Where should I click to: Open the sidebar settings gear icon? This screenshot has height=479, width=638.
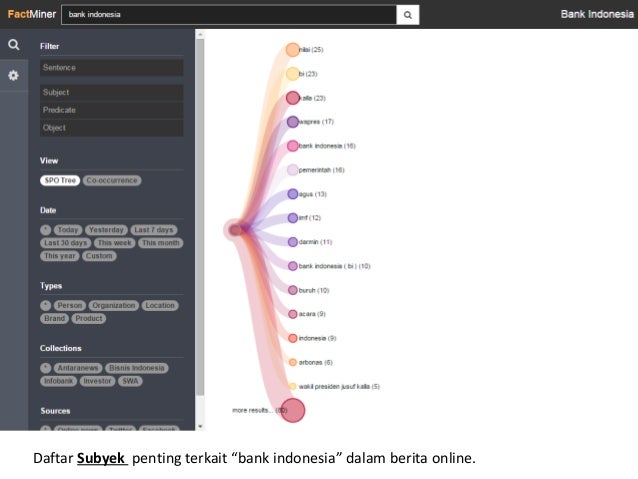pyautogui.click(x=14, y=75)
